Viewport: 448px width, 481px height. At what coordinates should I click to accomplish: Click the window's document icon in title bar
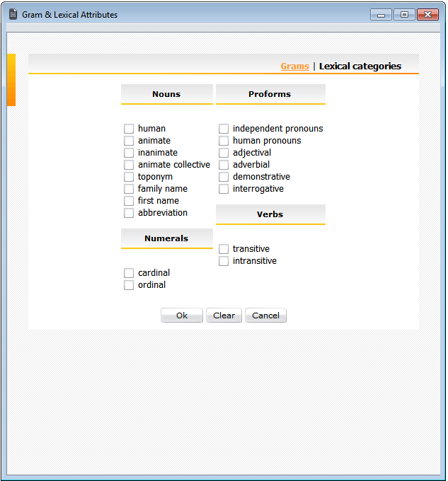click(x=13, y=14)
